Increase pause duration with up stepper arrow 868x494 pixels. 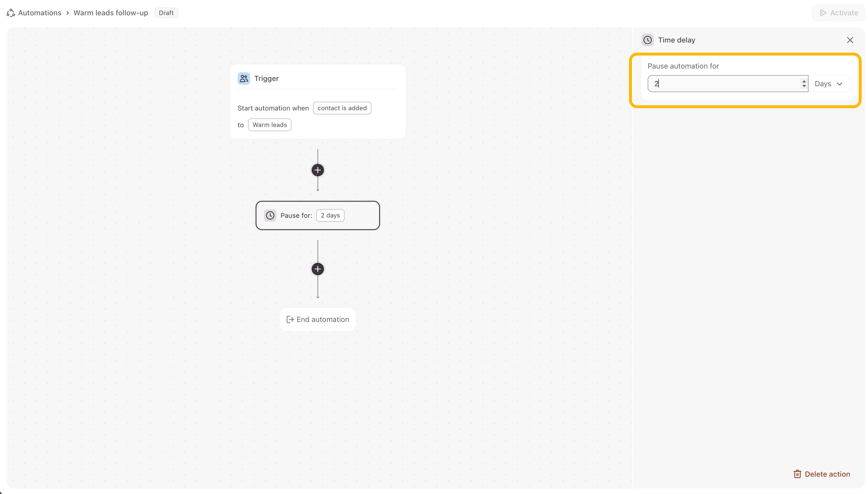coord(804,81)
